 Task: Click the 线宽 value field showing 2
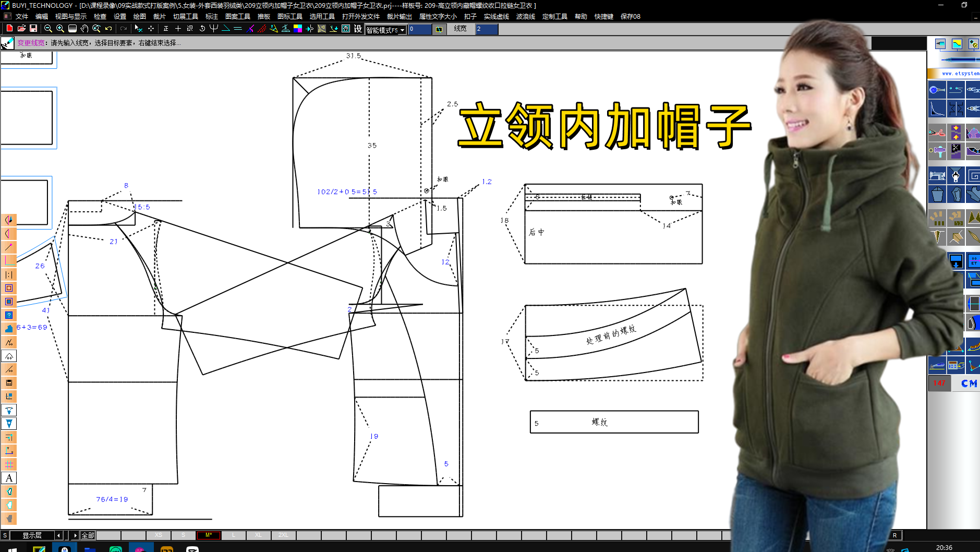(x=487, y=29)
